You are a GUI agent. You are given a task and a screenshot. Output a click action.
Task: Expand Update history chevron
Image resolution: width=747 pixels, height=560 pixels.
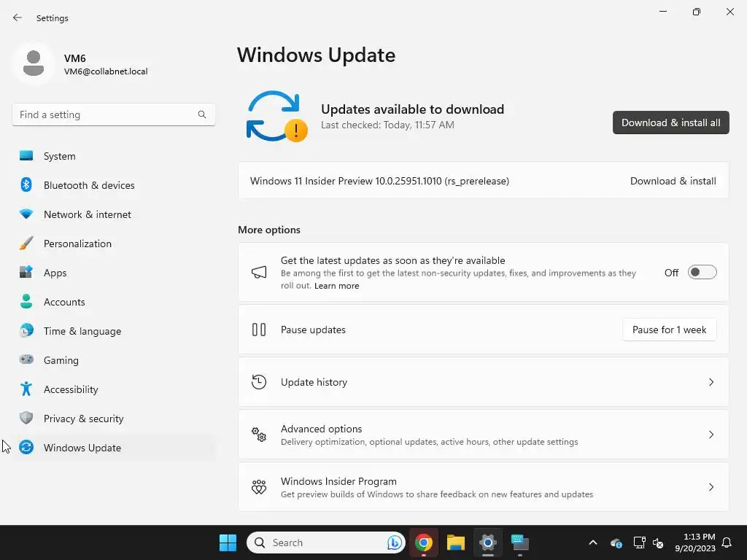pos(711,382)
